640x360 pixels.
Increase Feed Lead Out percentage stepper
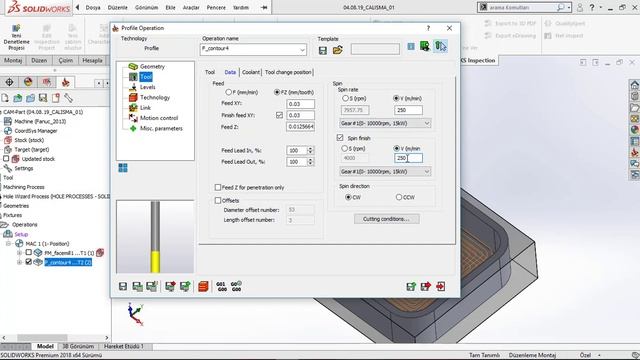point(310,160)
